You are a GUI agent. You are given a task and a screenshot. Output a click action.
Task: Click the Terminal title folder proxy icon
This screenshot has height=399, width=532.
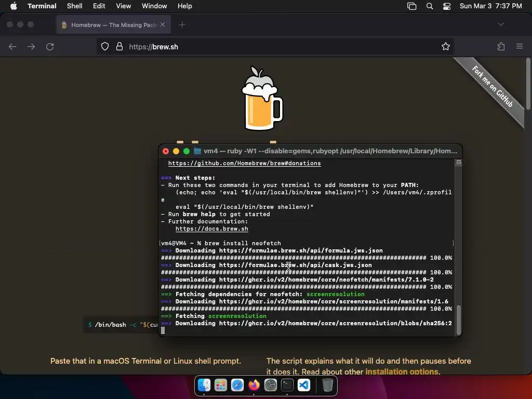pyautogui.click(x=197, y=151)
